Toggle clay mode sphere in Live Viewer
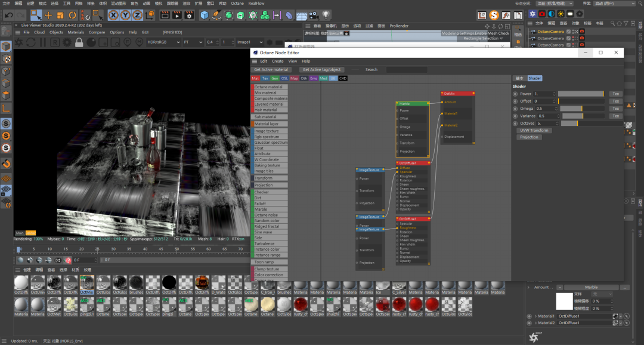 click(91, 42)
